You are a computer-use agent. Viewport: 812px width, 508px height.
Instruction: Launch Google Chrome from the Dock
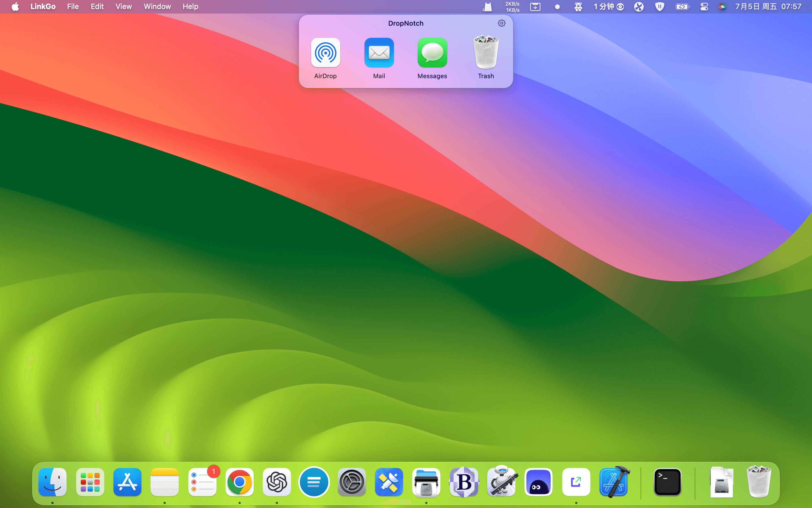tap(239, 482)
